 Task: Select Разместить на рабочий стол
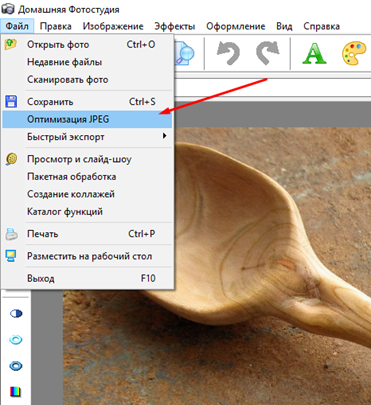tap(87, 256)
